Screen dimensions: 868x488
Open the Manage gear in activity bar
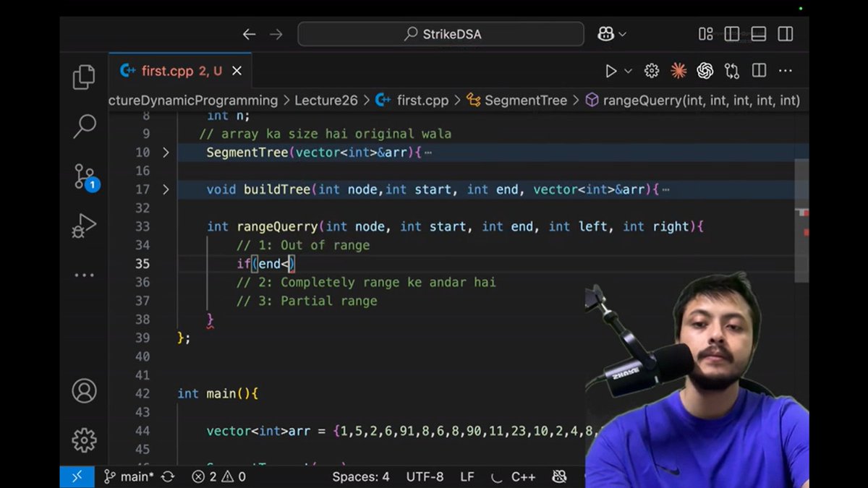tap(84, 440)
